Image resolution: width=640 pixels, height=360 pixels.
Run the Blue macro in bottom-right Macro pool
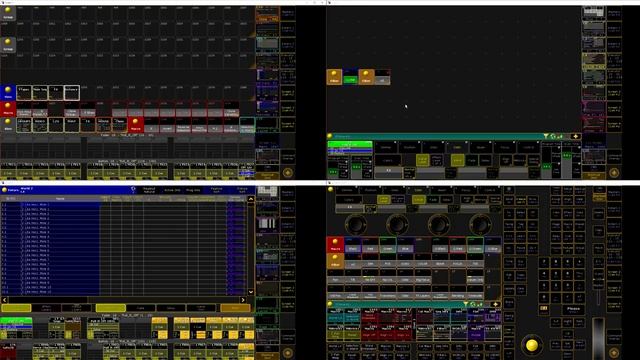coord(405,245)
